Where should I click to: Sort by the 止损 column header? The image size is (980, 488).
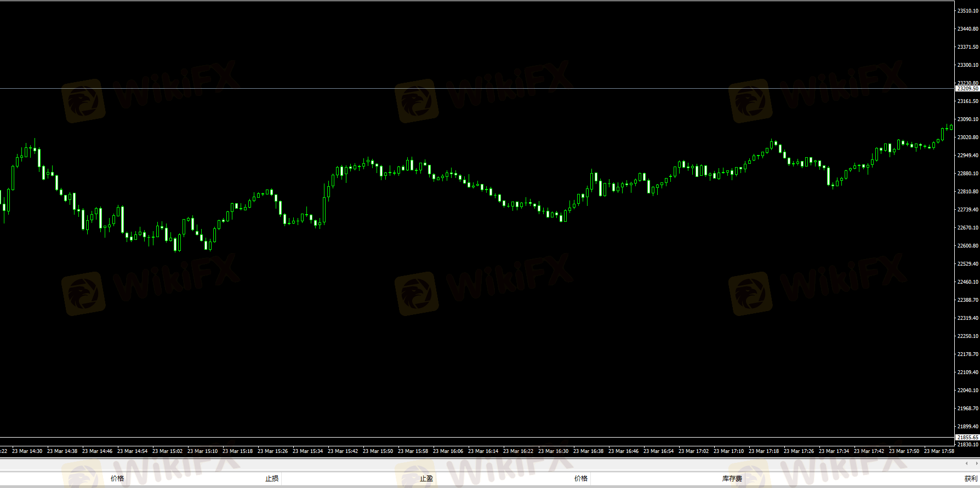(x=272, y=479)
